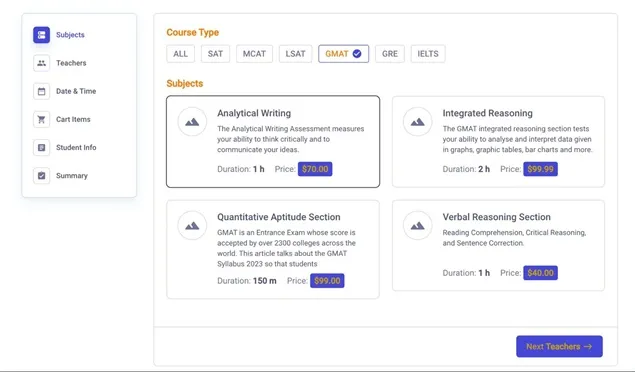This screenshot has height=372, width=635.
Task: Click the $99.00 price badge
Action: point(327,281)
